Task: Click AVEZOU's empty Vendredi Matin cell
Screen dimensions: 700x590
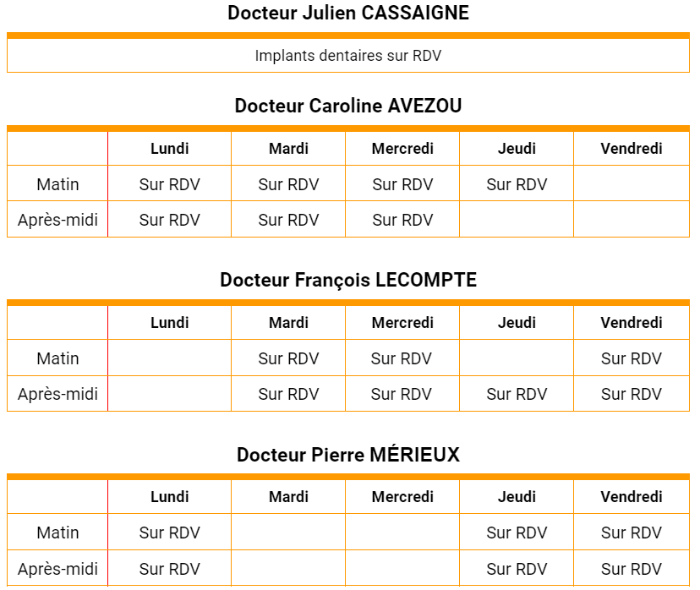Action: tap(632, 183)
